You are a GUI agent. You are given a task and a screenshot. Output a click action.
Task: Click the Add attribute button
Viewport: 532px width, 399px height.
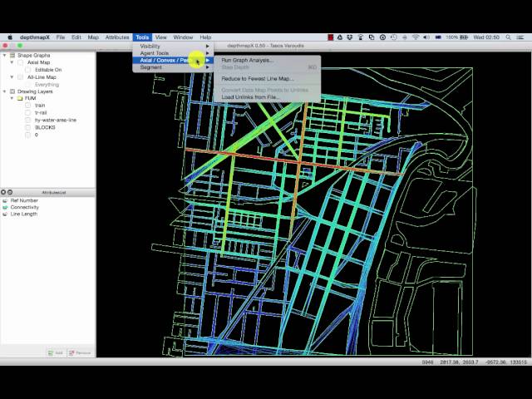[56, 352]
